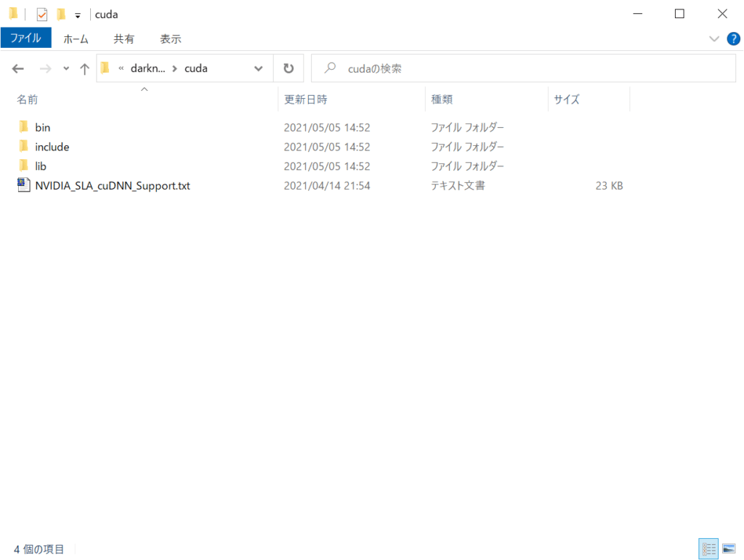The image size is (744, 560).
Task: Click the new folder quick access icon
Action: point(61,15)
